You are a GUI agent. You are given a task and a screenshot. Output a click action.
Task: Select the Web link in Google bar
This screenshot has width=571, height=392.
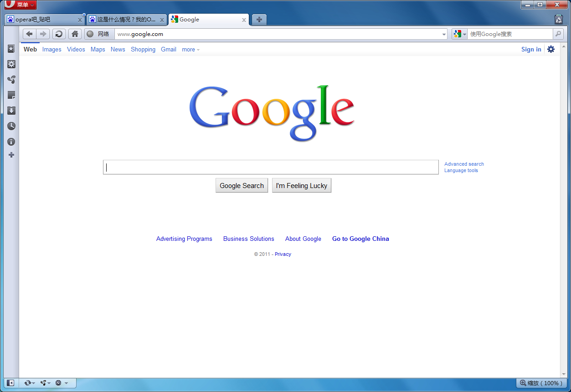[30, 49]
